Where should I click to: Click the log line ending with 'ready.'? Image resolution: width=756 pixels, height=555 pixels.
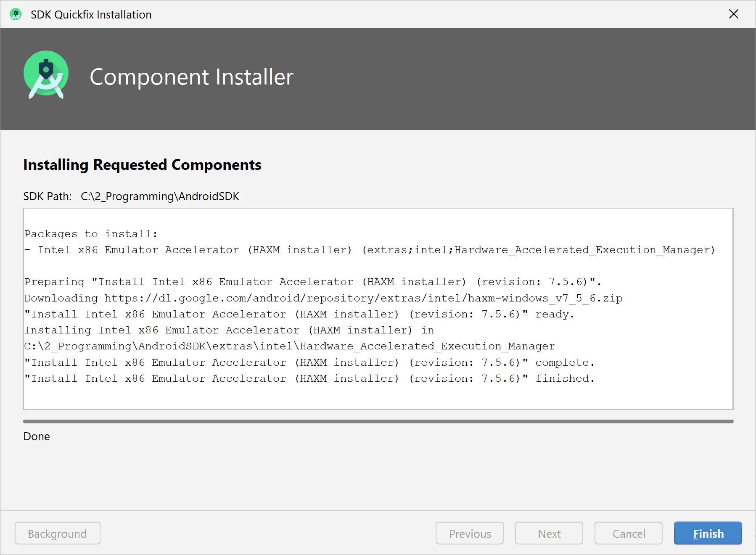[x=299, y=314]
